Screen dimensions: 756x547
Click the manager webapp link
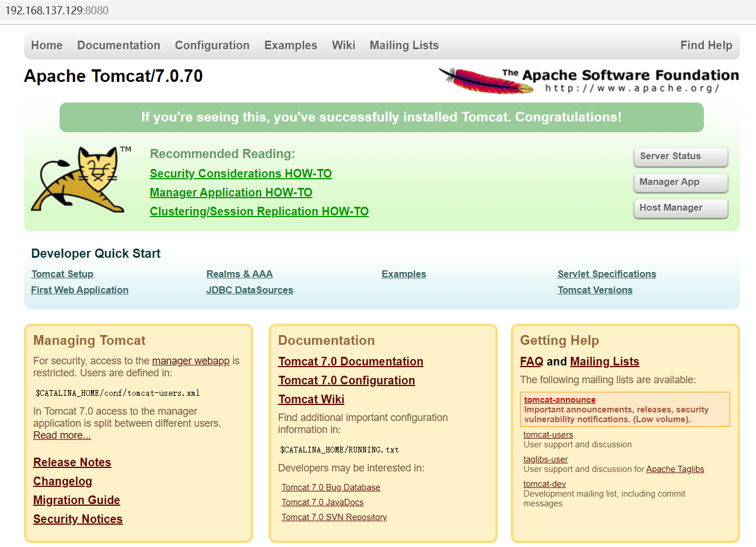(191, 361)
